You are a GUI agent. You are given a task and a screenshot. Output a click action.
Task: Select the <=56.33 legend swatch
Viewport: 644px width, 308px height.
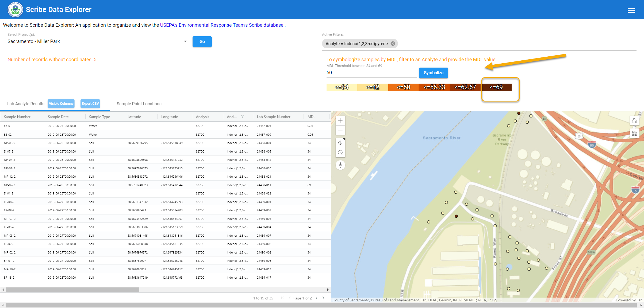434,87
